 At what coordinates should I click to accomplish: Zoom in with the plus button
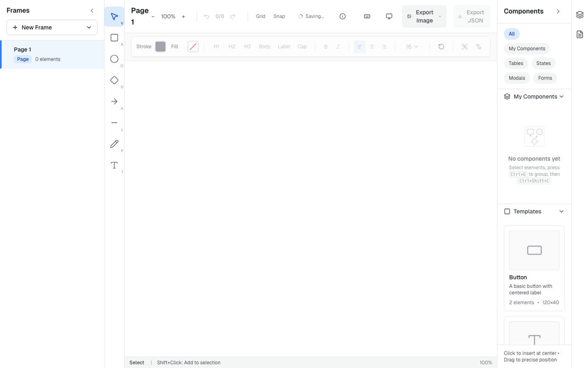[x=183, y=17]
